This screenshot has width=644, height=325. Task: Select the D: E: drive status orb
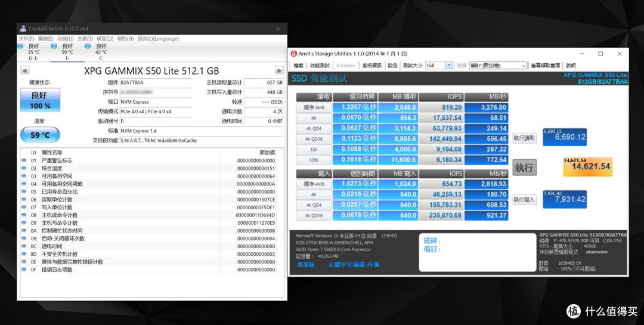click(x=20, y=47)
